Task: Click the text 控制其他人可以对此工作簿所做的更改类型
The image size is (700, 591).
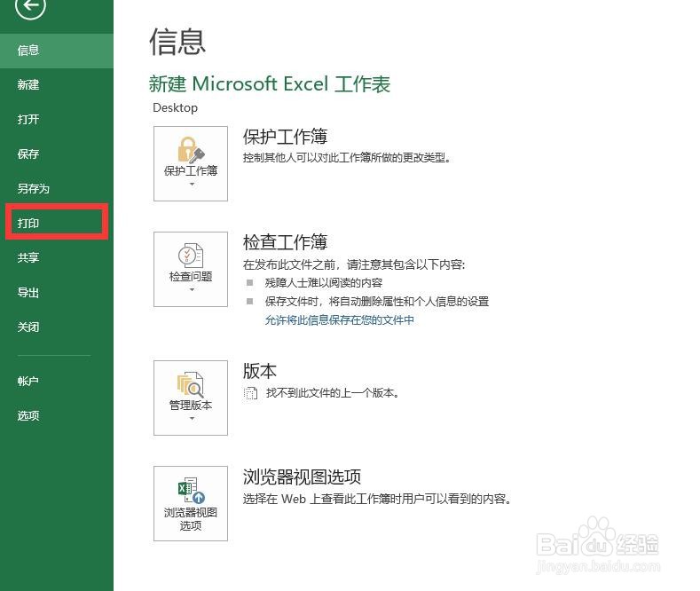Action: [347, 158]
